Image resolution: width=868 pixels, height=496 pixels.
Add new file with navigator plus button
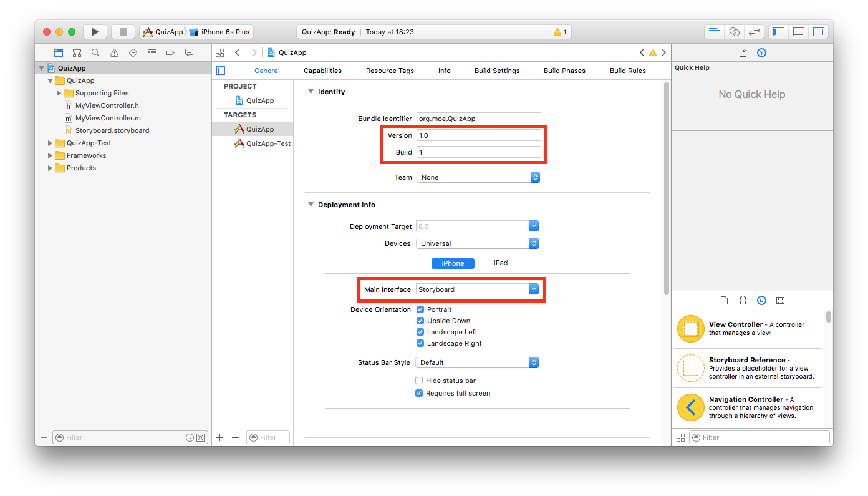44,437
